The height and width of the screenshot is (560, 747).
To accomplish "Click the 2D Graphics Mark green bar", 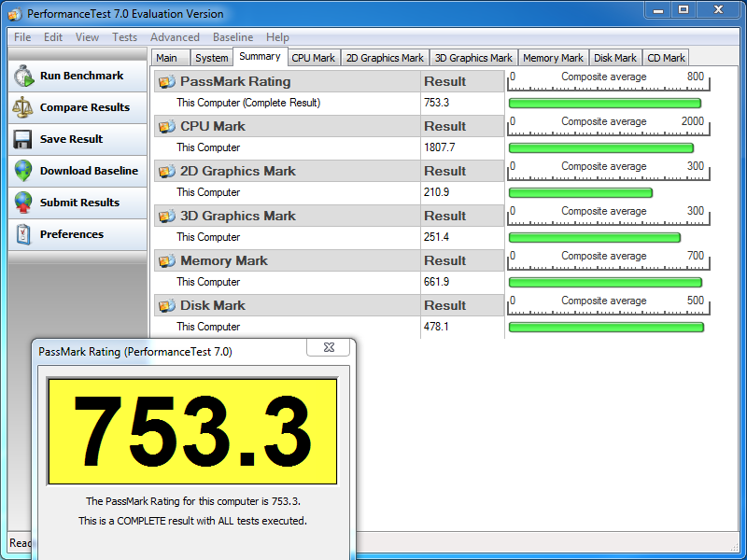I will pyautogui.click(x=581, y=193).
